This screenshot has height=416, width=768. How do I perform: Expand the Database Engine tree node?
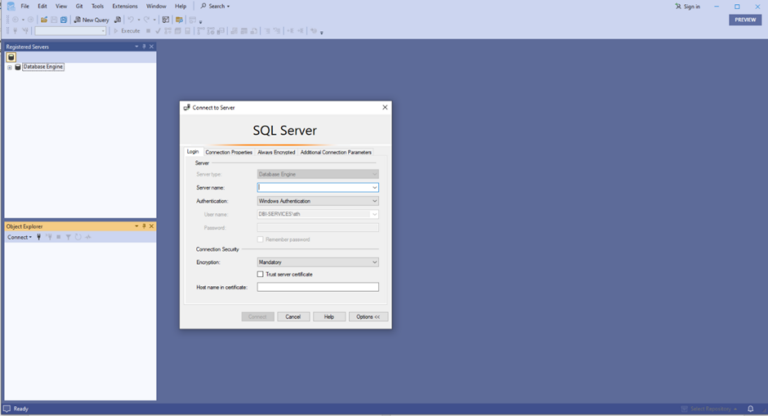click(9, 67)
